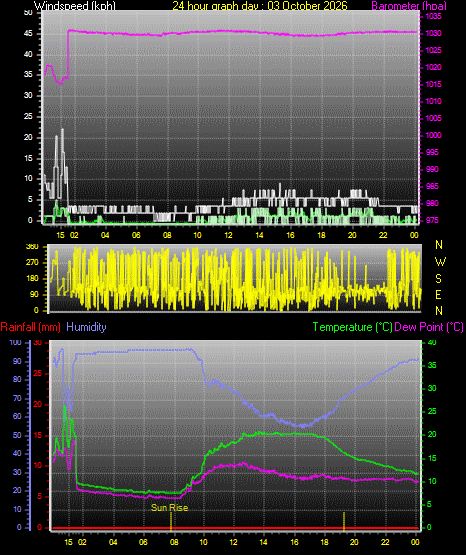This screenshot has height=555, width=466.
Task: Click the "1005" barometer axis value
Action: click(433, 118)
